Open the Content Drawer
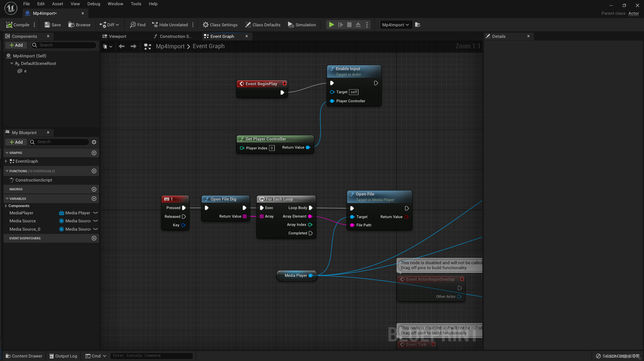This screenshot has width=644, height=361. tap(24, 356)
